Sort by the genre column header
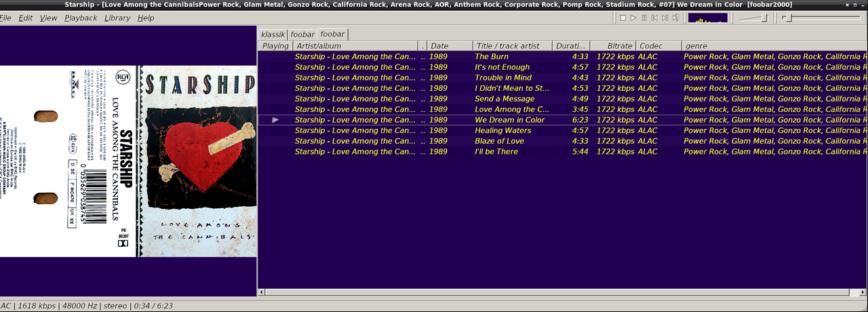 774,46
